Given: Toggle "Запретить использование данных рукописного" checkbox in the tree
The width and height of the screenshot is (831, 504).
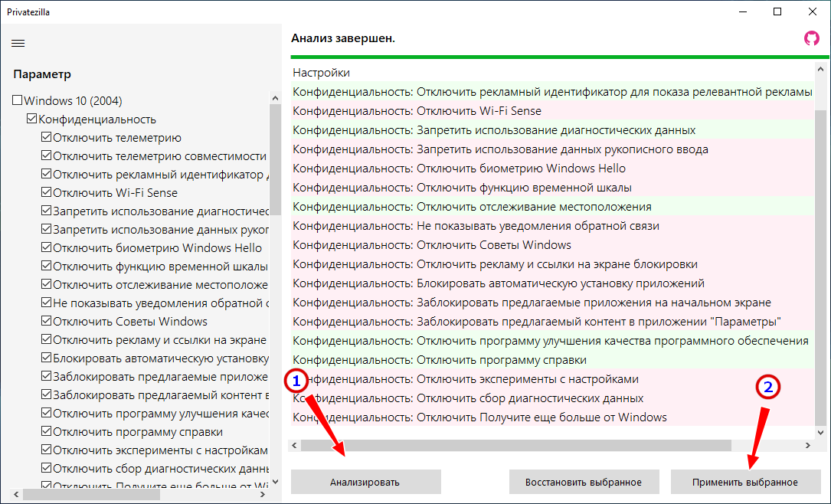Looking at the screenshot, I should point(46,229).
